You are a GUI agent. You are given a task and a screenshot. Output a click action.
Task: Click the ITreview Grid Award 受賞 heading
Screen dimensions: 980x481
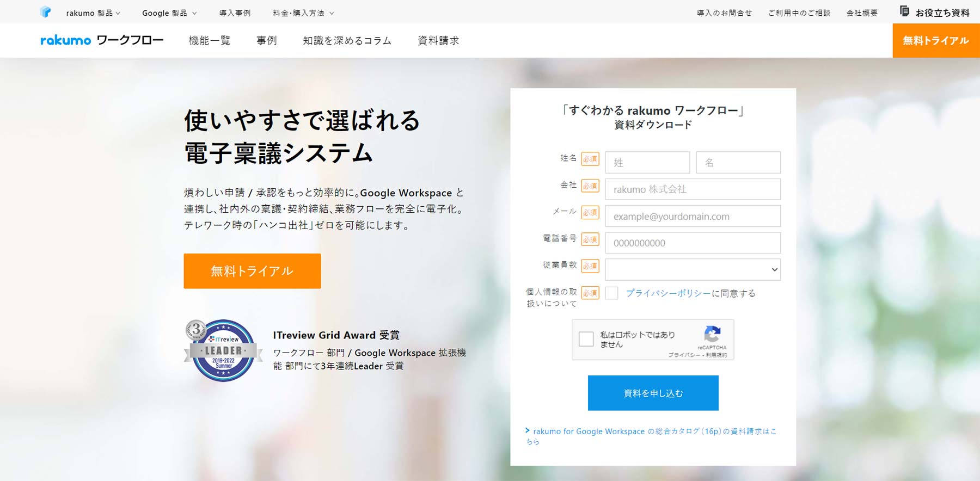click(x=336, y=335)
